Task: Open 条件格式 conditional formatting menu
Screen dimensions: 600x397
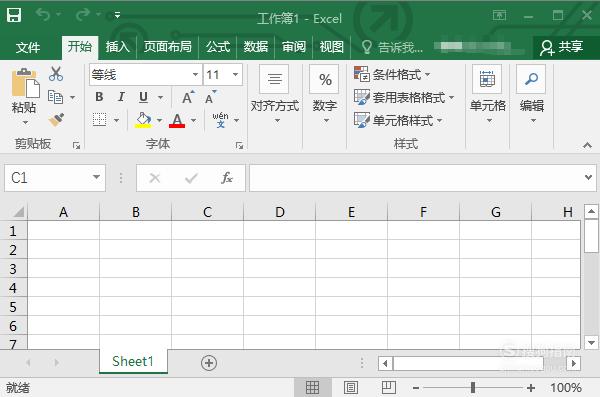Action: pyautogui.click(x=393, y=74)
